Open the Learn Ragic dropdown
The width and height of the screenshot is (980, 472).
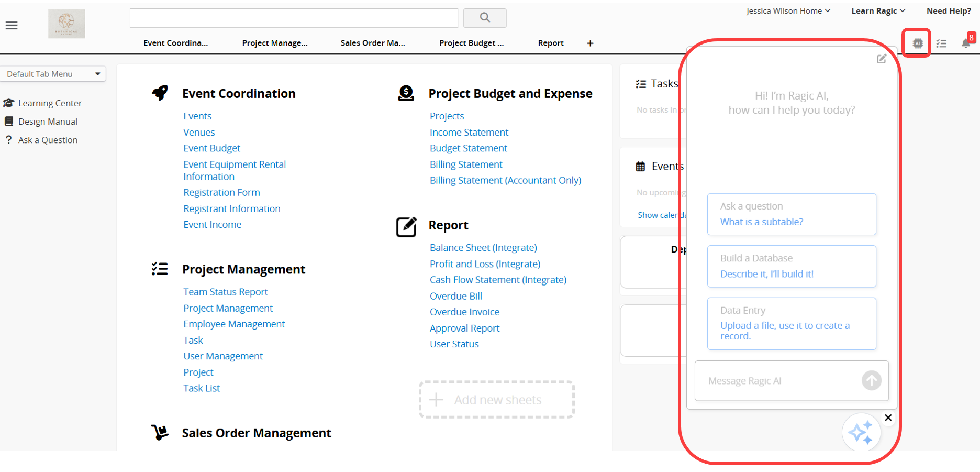tap(878, 11)
